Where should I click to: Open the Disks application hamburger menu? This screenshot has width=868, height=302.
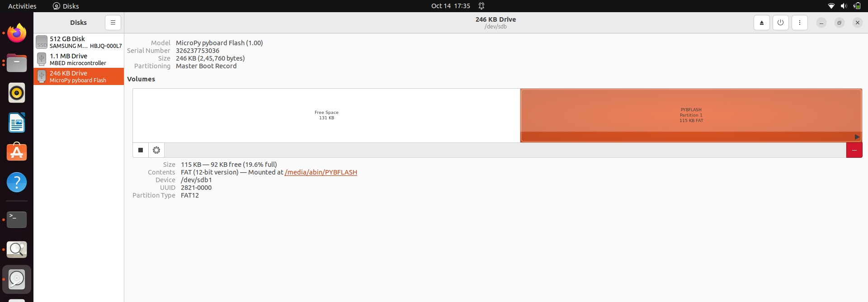[113, 23]
